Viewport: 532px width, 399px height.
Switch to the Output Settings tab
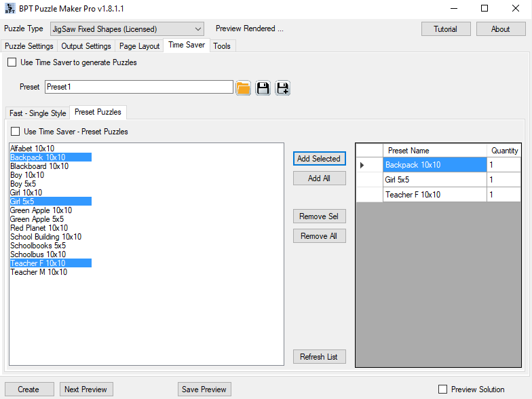86,46
